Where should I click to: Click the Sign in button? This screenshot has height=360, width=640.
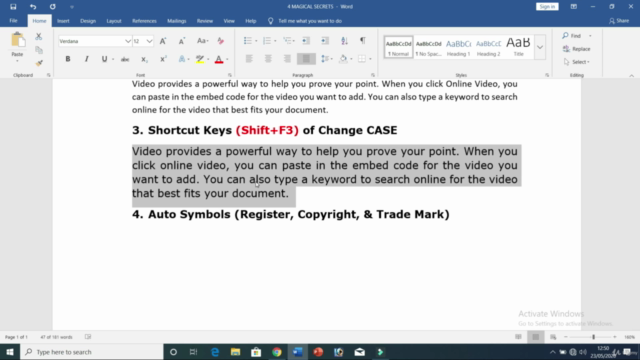(x=547, y=7)
